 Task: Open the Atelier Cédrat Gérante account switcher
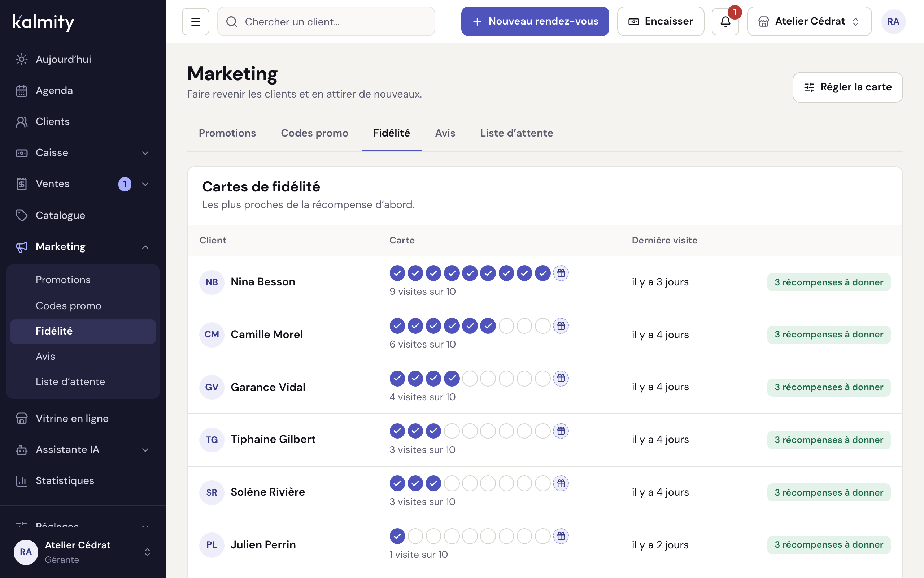click(83, 552)
